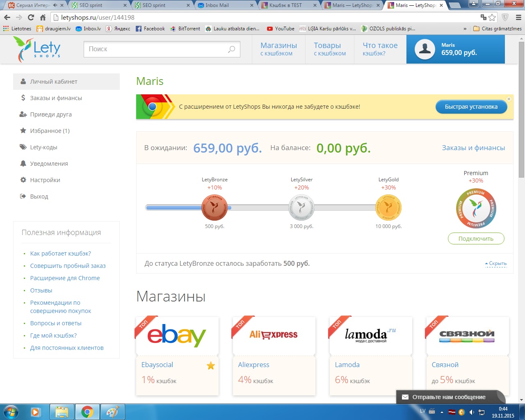The height and width of the screenshot is (420, 525).
Task: Close the Inbox Mail tab
Action: (251, 5)
